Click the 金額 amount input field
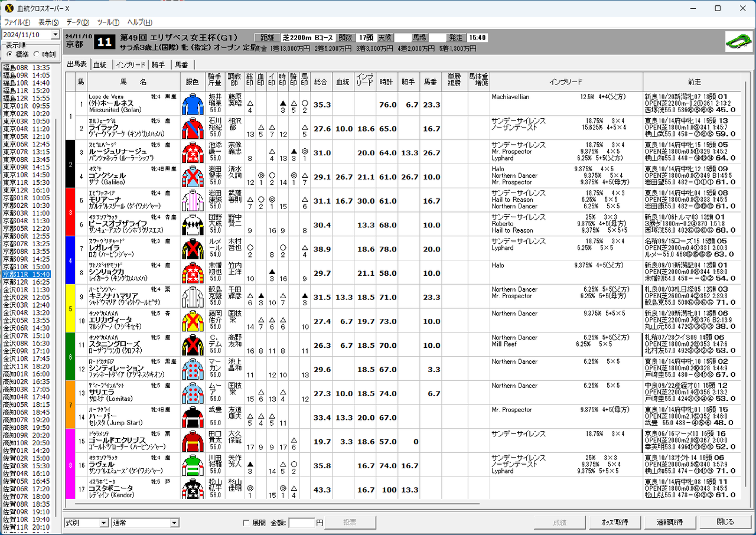Viewport: 756px width, 535px height. pos(301,523)
